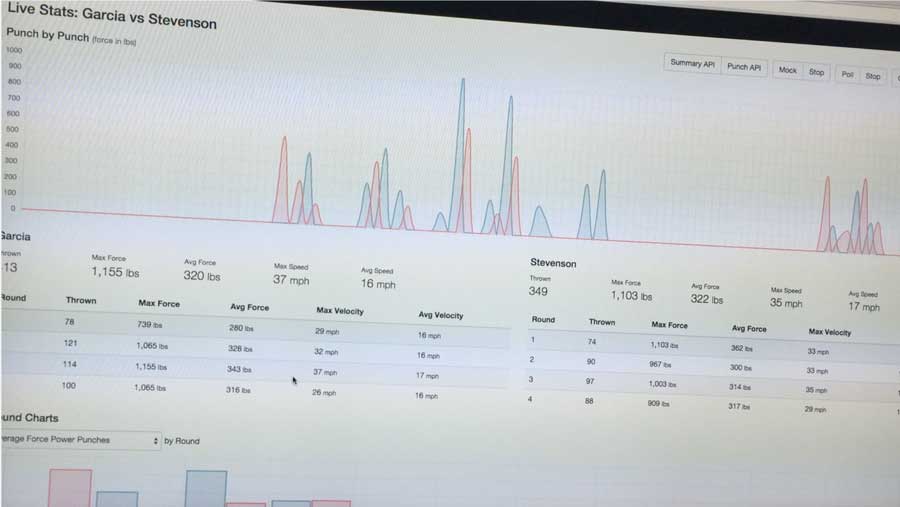This screenshot has width=900, height=507.
Task: Click Garcia's summary Avg Force '320 lbs'
Action: [x=202, y=276]
